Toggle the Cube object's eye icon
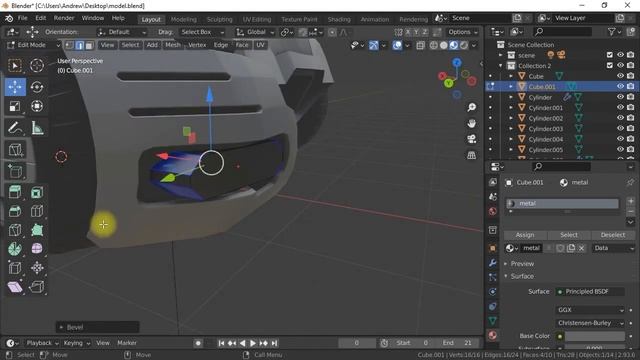 [x=620, y=76]
